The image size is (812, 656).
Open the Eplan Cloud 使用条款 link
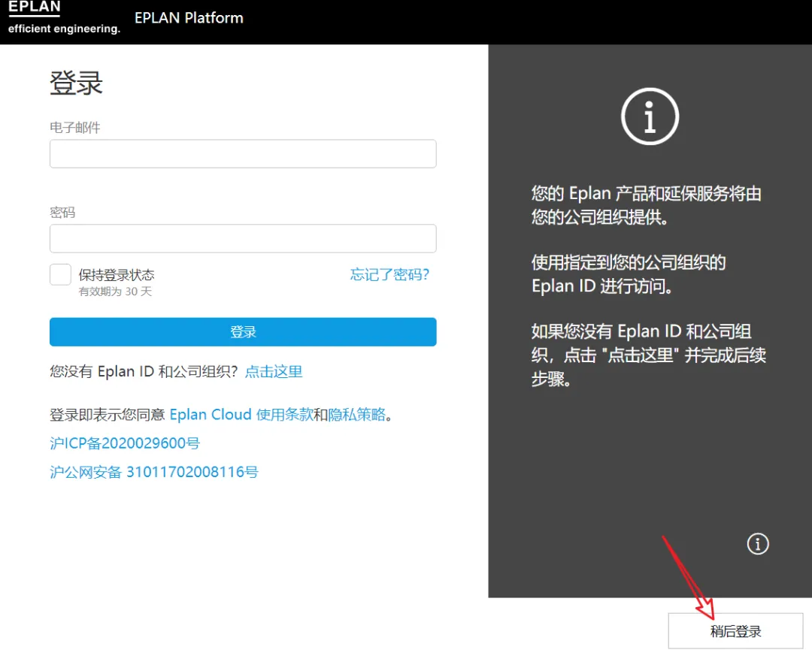(x=241, y=415)
